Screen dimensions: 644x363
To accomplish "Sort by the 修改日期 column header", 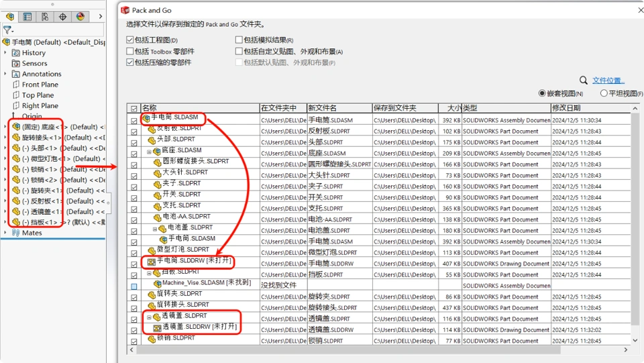I will pos(590,108).
